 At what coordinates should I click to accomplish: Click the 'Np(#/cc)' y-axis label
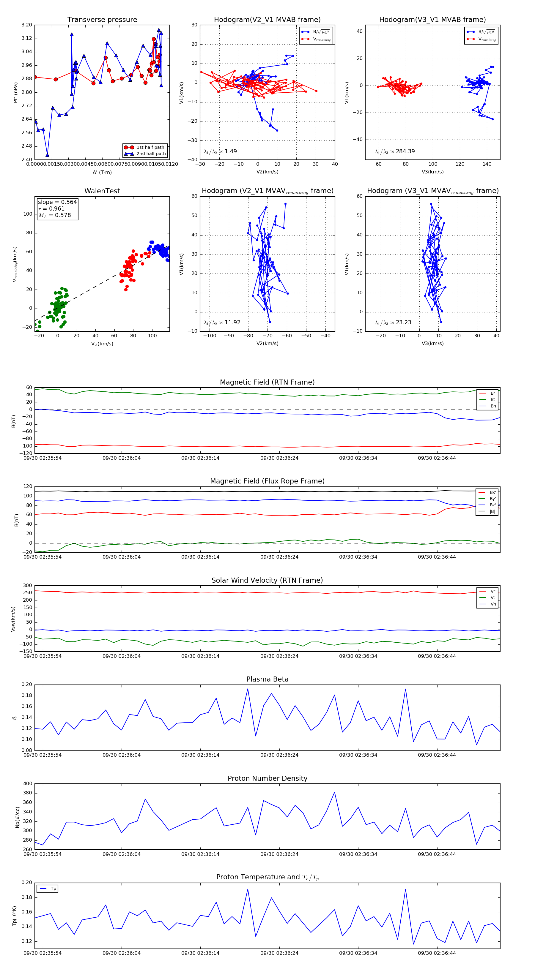pyautogui.click(x=17, y=817)
